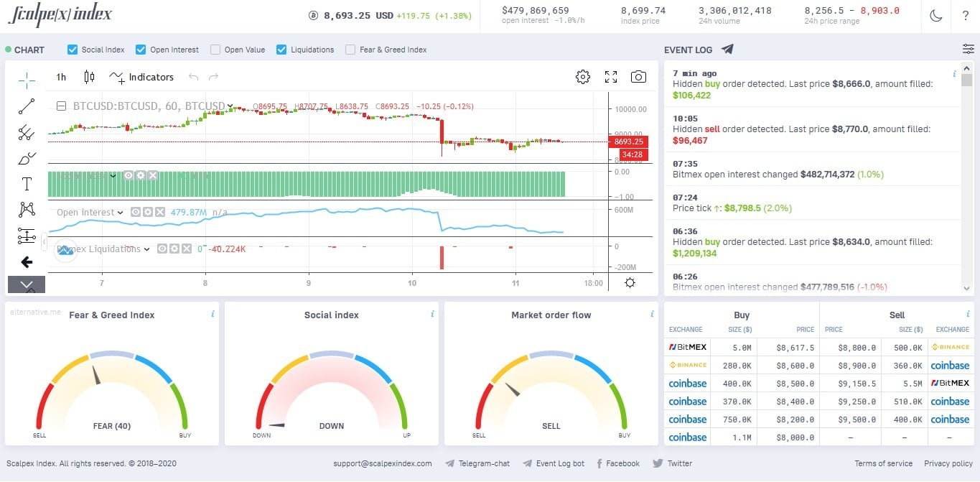Image resolution: width=980 pixels, height=482 pixels.
Task: Open the Twitter link
Action: (x=673, y=463)
